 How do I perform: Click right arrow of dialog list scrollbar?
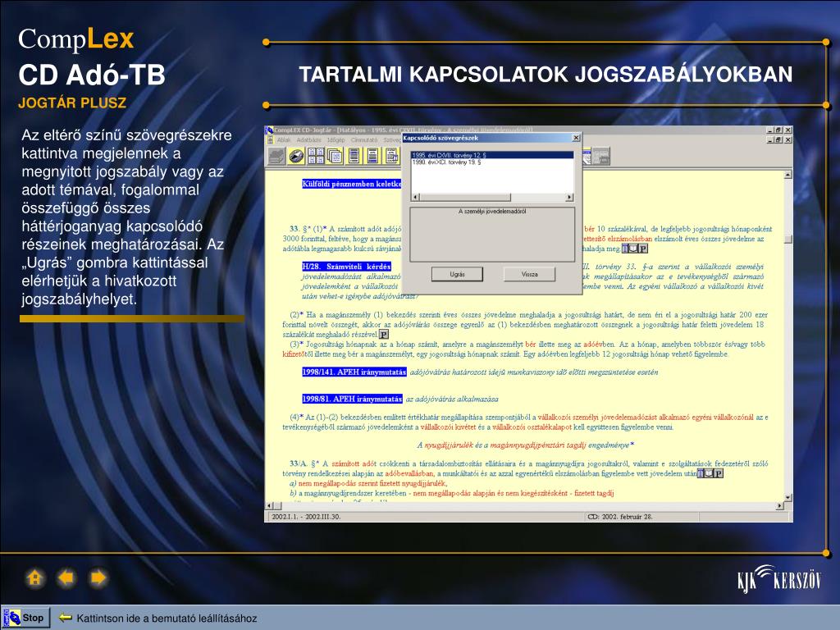tap(569, 197)
